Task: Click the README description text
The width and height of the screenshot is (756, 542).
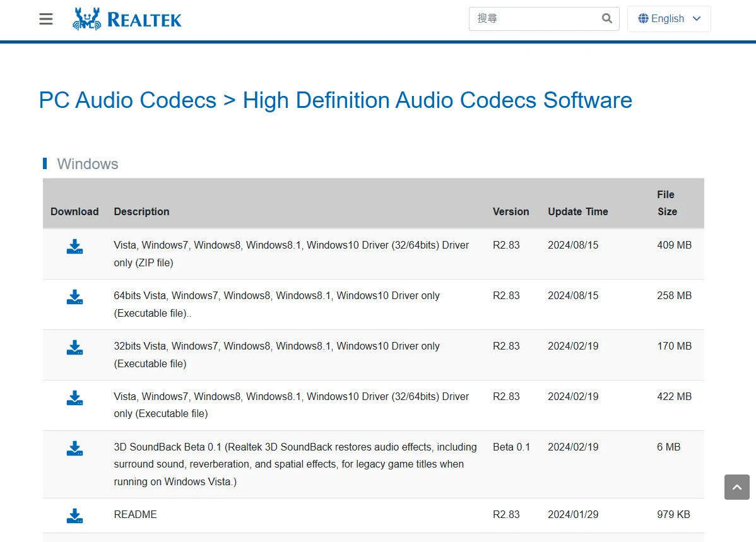Action: click(x=136, y=514)
